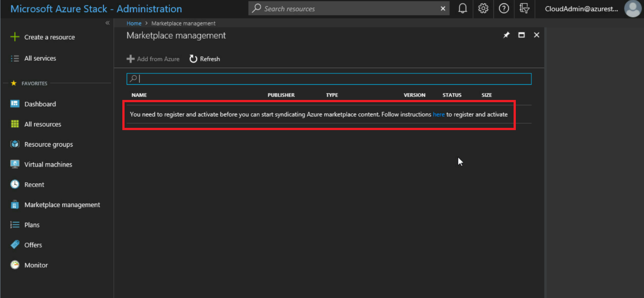Open the notifications bell
Viewport: 644px width, 298px height.
(462, 9)
